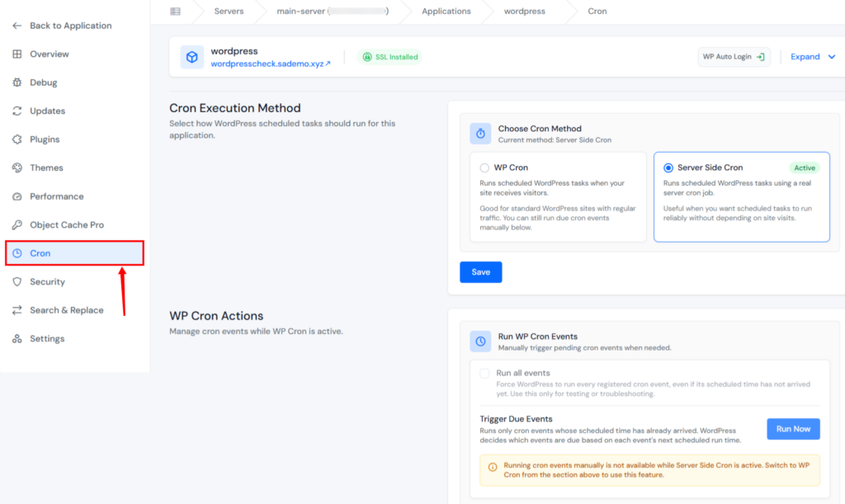845x504 pixels.
Task: Click the login arrow icon in WP Auto Login
Action: 760,57
